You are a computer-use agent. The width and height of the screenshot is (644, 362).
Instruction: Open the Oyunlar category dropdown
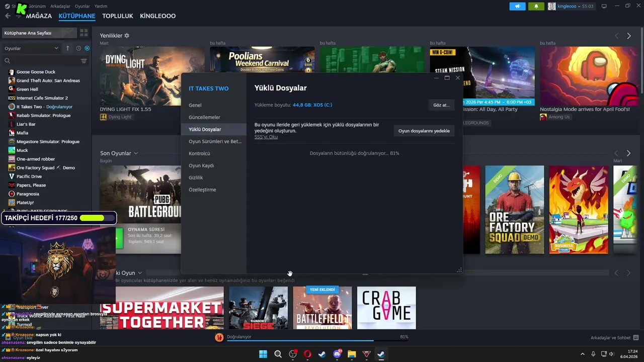[31, 48]
